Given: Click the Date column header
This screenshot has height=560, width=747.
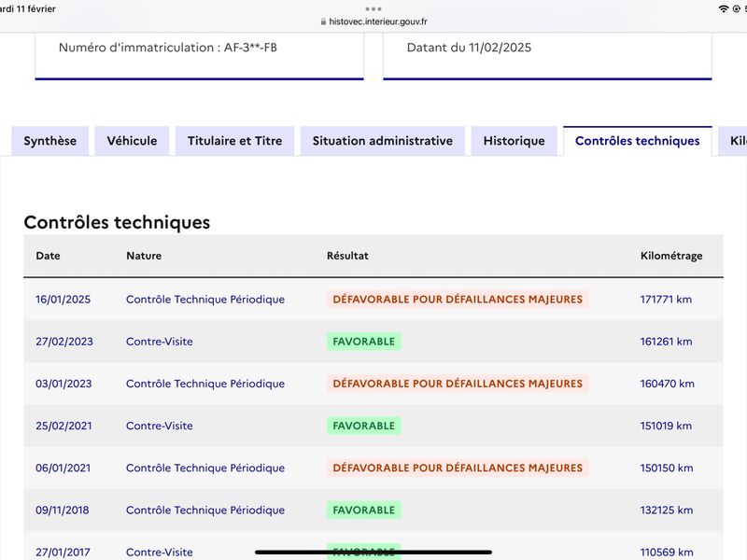Looking at the screenshot, I should coord(49,256).
